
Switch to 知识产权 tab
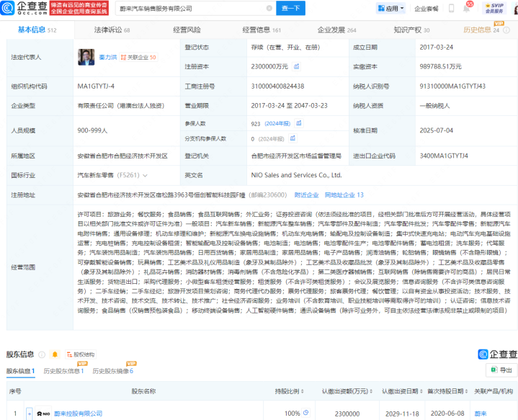pyautogui.click(x=411, y=30)
